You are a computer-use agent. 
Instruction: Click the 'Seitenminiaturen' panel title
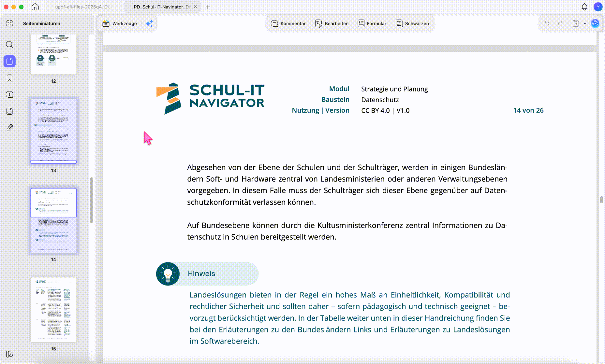coord(42,23)
